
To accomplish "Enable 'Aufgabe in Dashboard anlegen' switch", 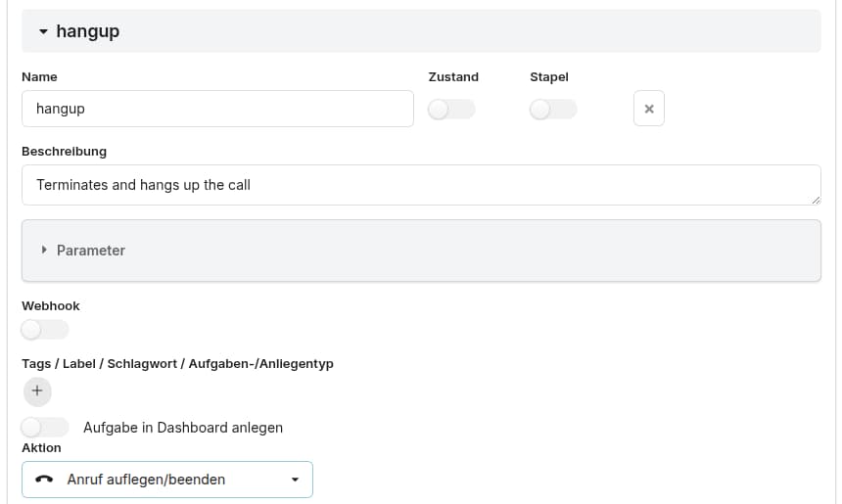I will 45,427.
